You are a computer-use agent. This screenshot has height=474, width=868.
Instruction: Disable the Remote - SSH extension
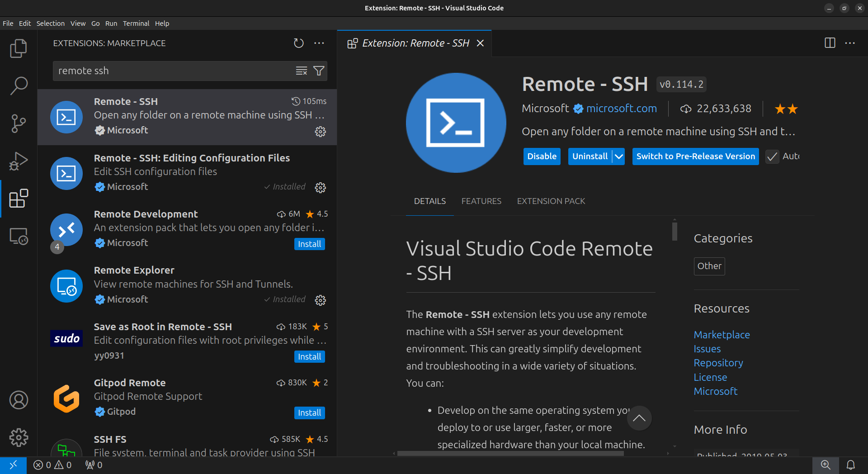tap(542, 156)
